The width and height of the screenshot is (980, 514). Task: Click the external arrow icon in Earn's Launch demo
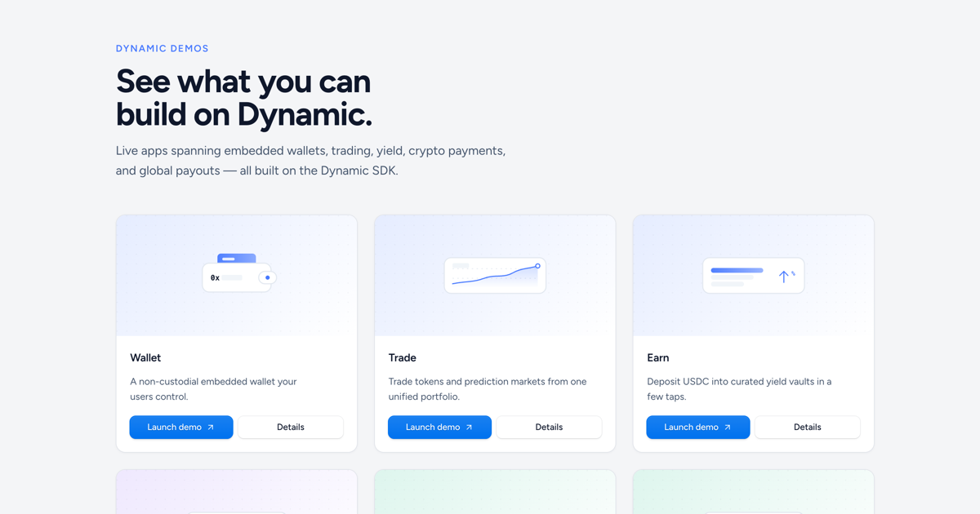coord(728,428)
